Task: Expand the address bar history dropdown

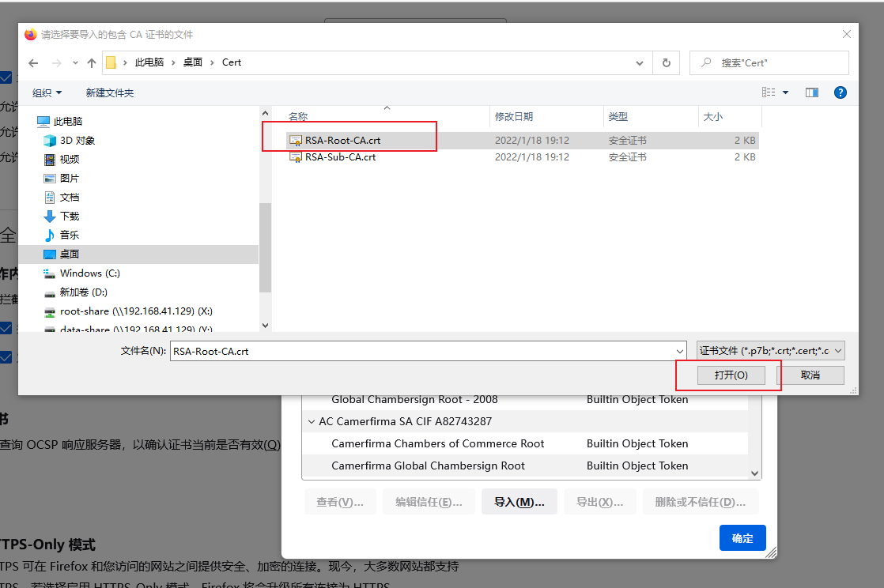Action: (x=640, y=63)
